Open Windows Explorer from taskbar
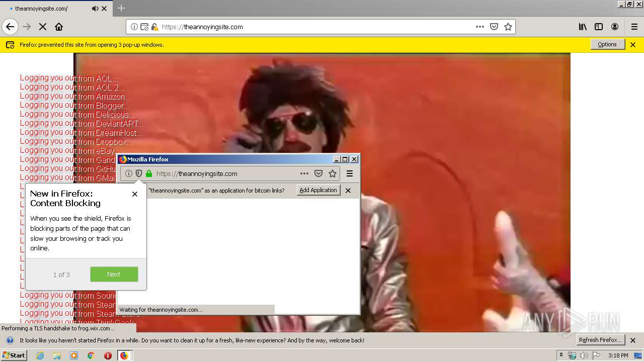Viewport: 644px width, 362px height. pyautogui.click(x=57, y=355)
